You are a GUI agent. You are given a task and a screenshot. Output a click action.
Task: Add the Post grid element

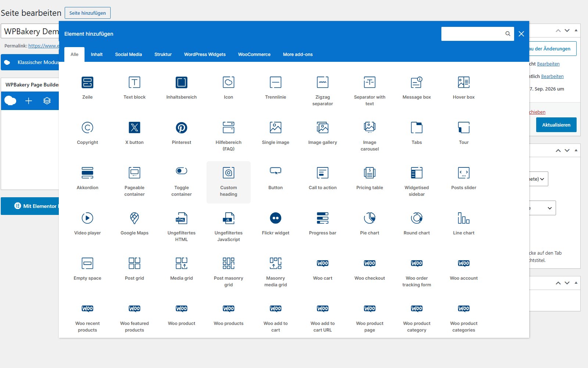[x=135, y=269]
